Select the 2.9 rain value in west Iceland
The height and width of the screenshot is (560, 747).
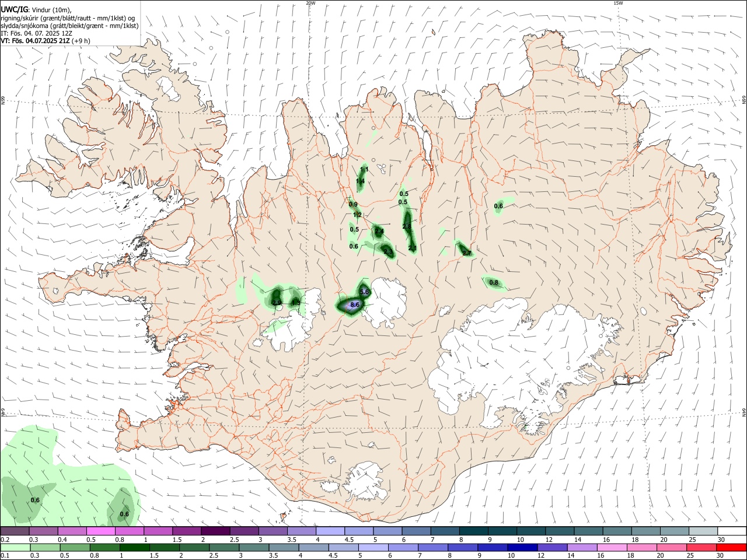click(277, 302)
